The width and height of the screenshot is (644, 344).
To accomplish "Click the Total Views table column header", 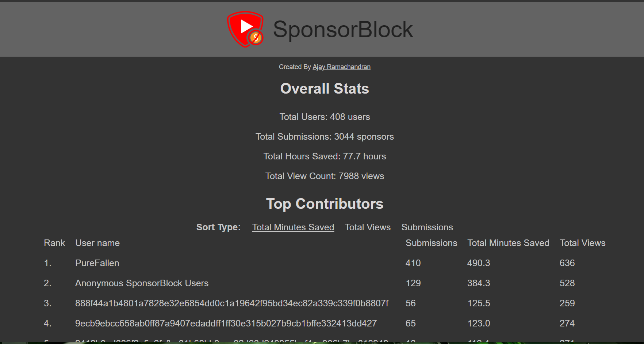I will tap(582, 243).
